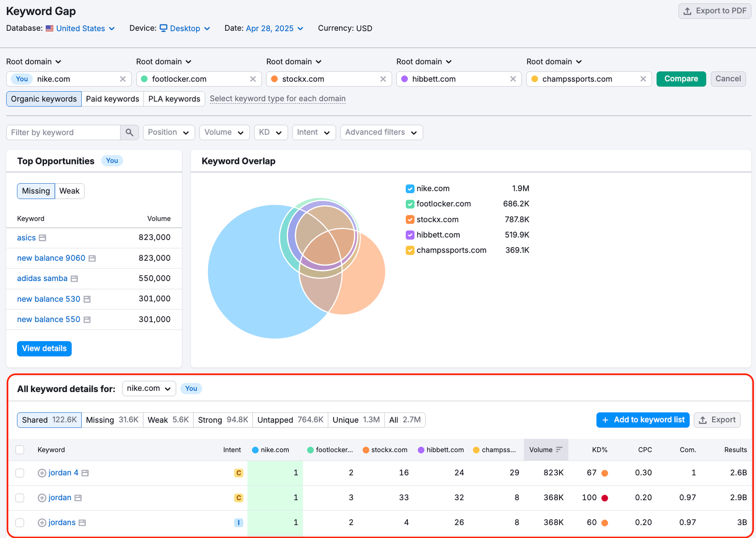Remove hibbett.com from the comparison
Viewport: 756px width, 538px height.
(513, 79)
